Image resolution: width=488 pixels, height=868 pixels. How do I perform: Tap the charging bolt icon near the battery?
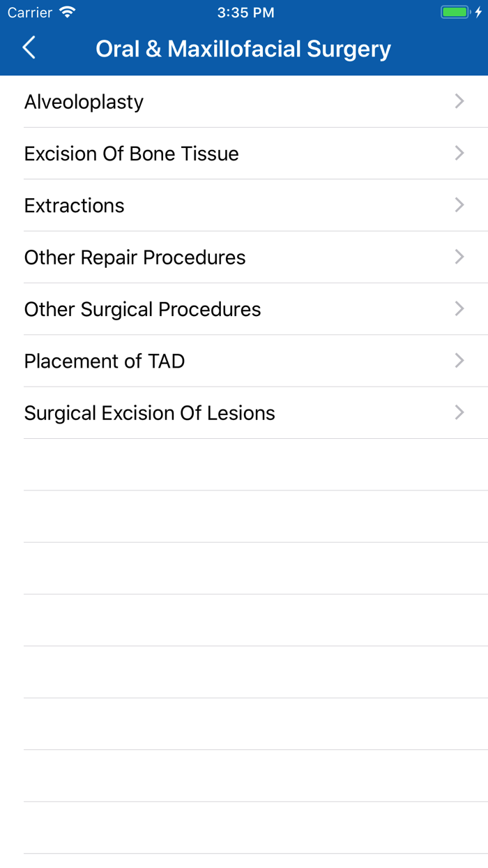pyautogui.click(x=477, y=12)
